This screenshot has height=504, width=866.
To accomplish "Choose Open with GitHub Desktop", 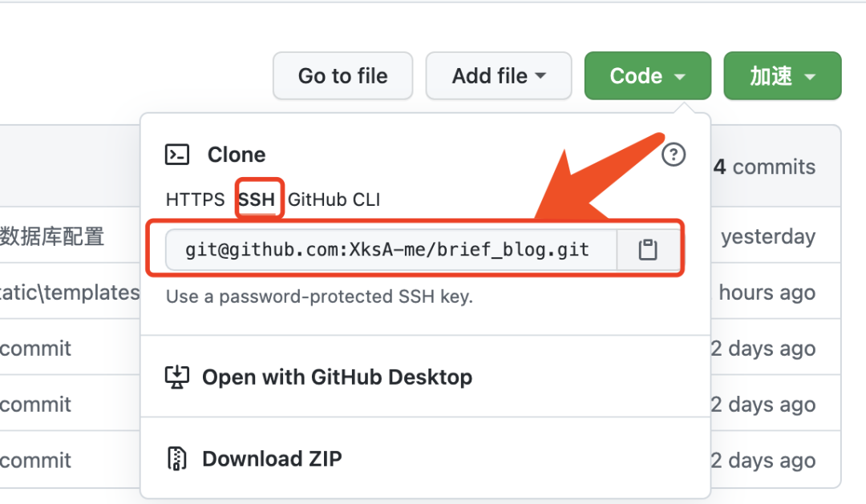I will pos(338,377).
